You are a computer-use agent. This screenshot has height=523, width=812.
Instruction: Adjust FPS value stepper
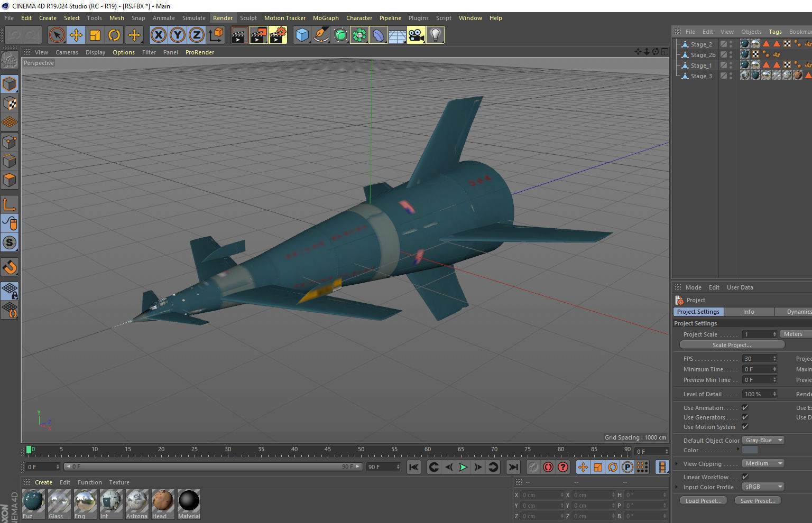[x=774, y=358]
